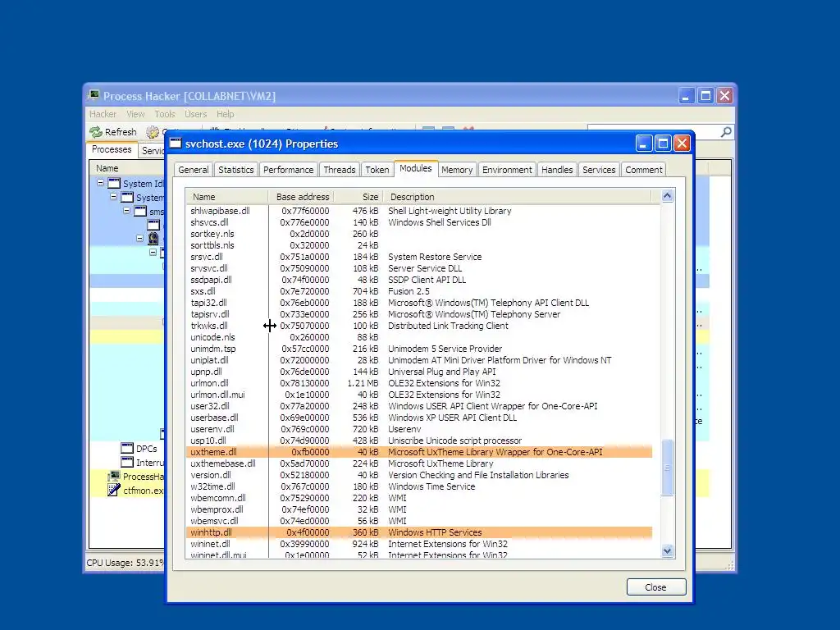Select the sxs.dll module
840x630 pixels.
point(203,291)
